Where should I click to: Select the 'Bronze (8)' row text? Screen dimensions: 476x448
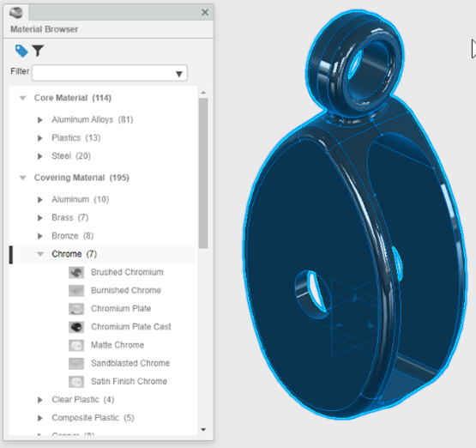pyautogui.click(x=73, y=236)
